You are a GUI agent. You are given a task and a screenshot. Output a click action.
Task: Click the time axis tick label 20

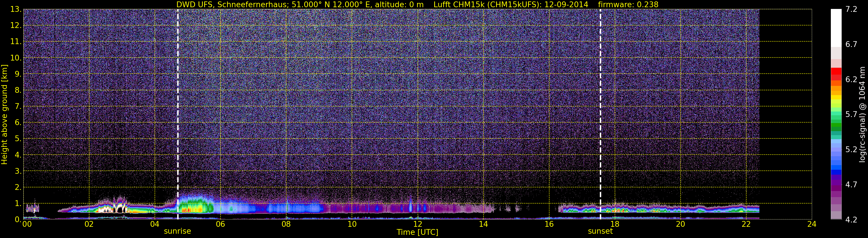click(x=680, y=224)
